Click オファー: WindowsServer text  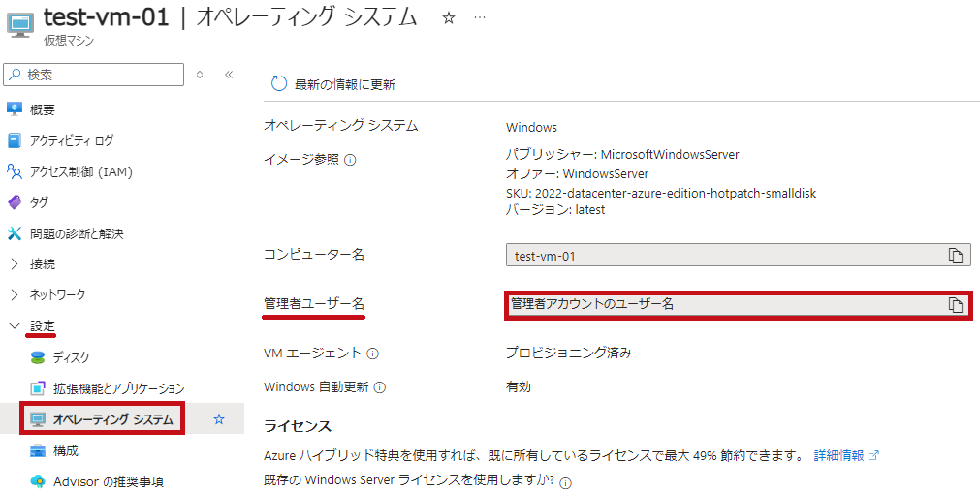[x=577, y=173]
